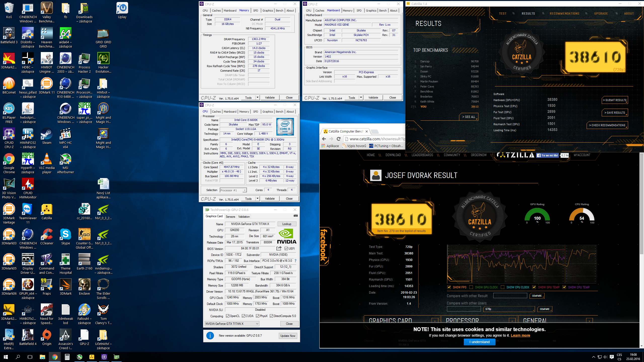Open the GPU selector dropdown in GPU-Z
The image size is (644, 362).
coord(232,324)
